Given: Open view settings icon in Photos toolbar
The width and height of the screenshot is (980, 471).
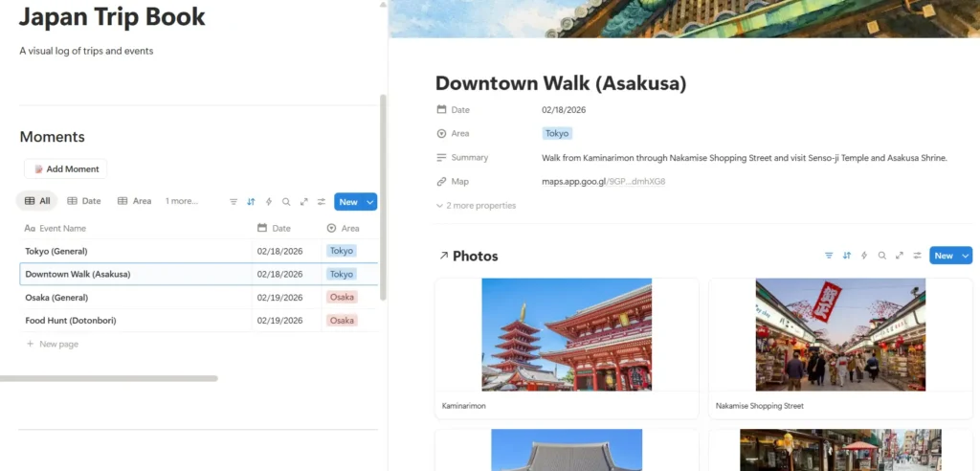Looking at the screenshot, I should pos(917,256).
